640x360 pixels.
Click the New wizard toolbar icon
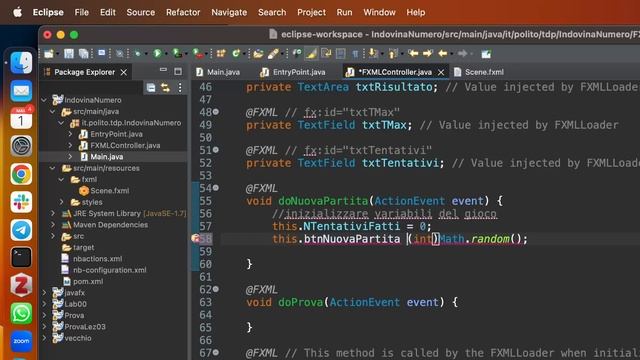pos(48,53)
